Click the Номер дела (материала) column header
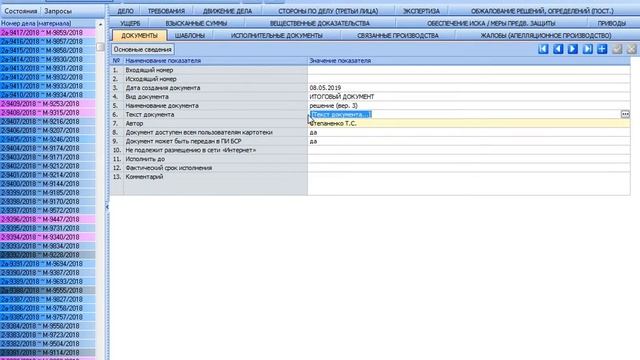 click(48, 24)
